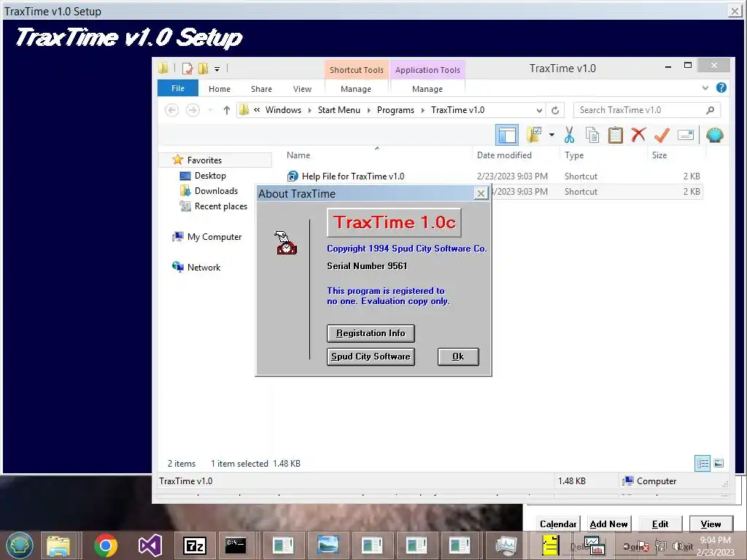747x560 pixels.
Task: Open the Customize Quick Access dropdown
Action: 217,69
